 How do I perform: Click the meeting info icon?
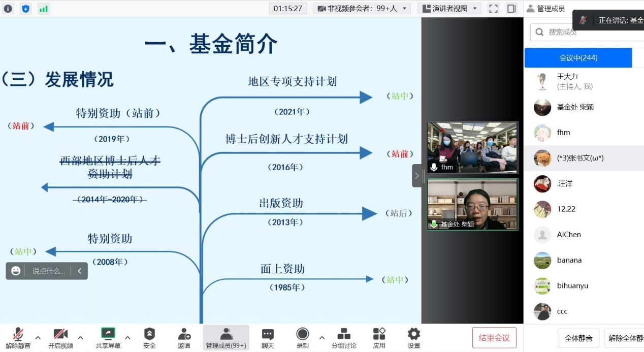8,9
